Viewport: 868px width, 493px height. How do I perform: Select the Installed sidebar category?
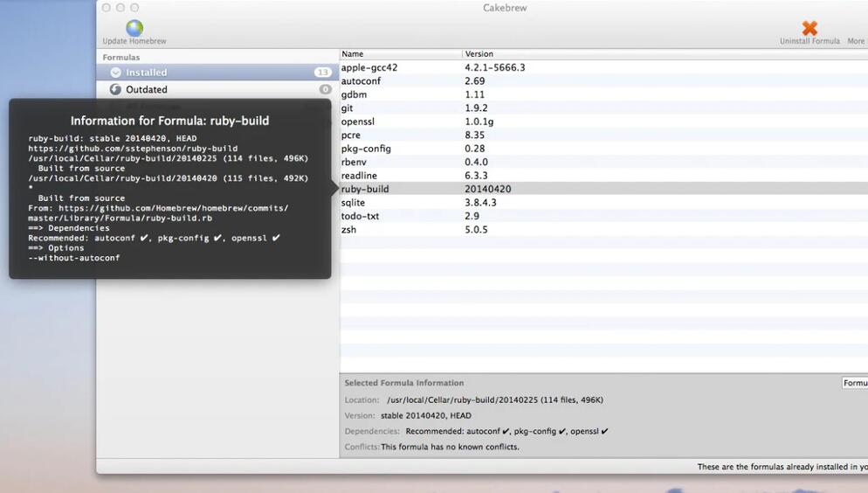coord(217,72)
